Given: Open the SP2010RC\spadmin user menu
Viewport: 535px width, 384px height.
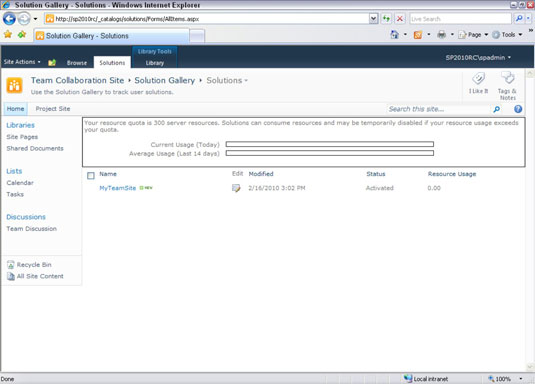Looking at the screenshot, I should [478, 57].
